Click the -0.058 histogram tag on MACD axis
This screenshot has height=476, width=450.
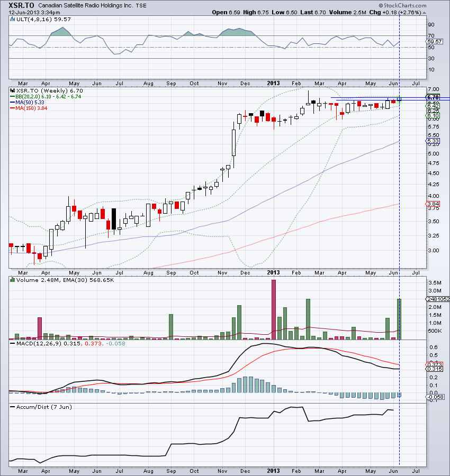[x=435, y=397]
